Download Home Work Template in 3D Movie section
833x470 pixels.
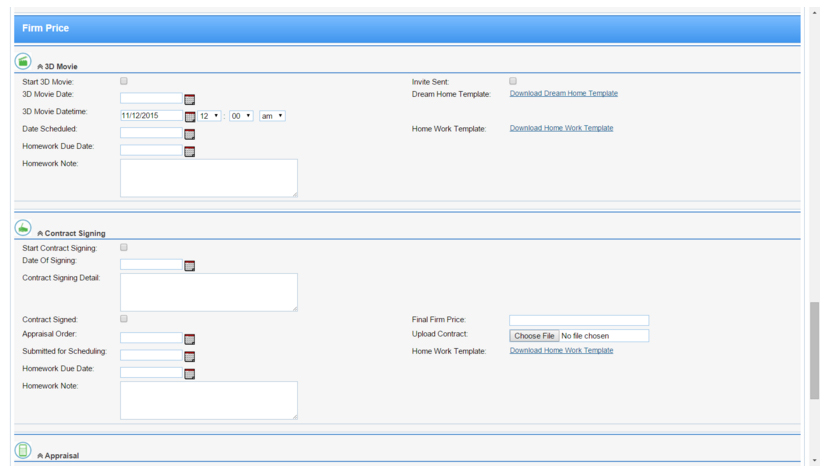tap(562, 128)
